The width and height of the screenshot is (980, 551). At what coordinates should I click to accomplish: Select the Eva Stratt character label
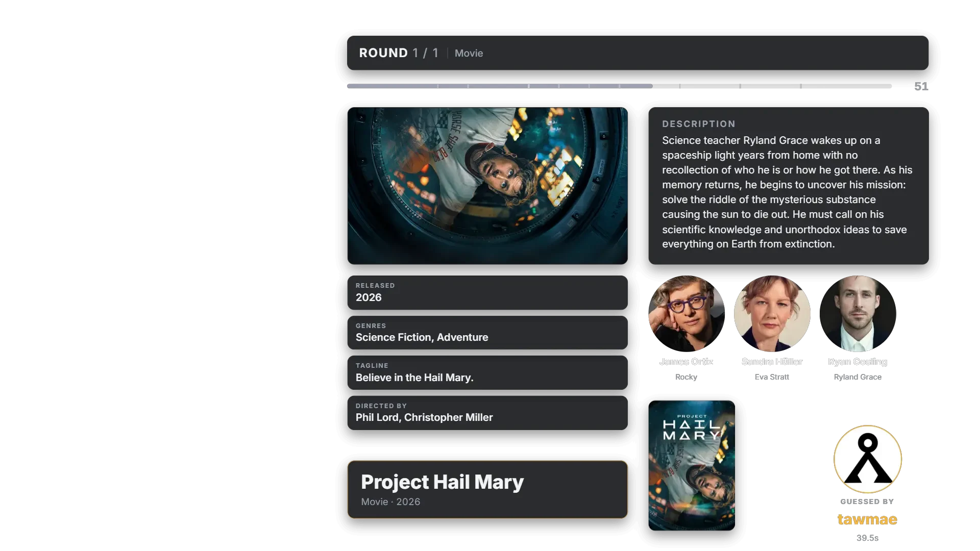point(772,377)
